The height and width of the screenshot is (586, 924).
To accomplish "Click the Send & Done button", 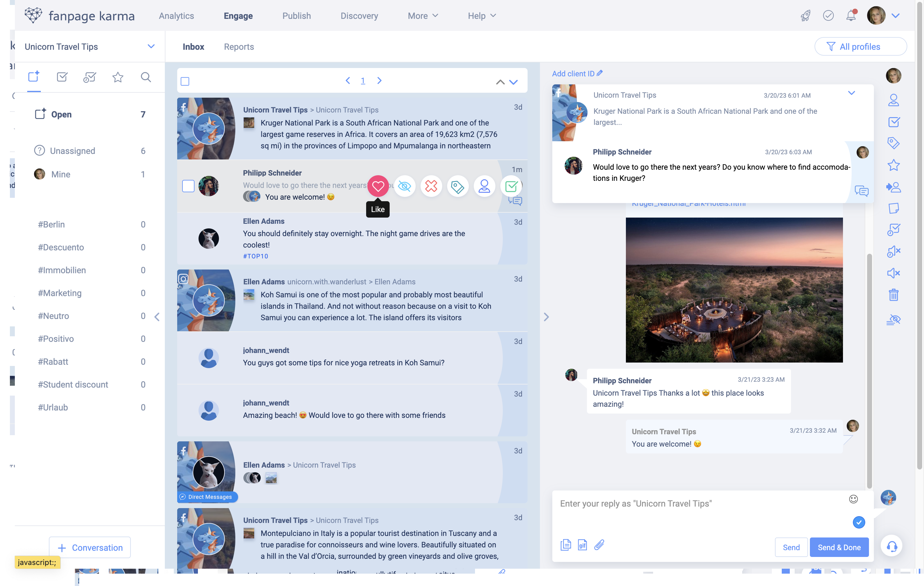I will [x=839, y=547].
